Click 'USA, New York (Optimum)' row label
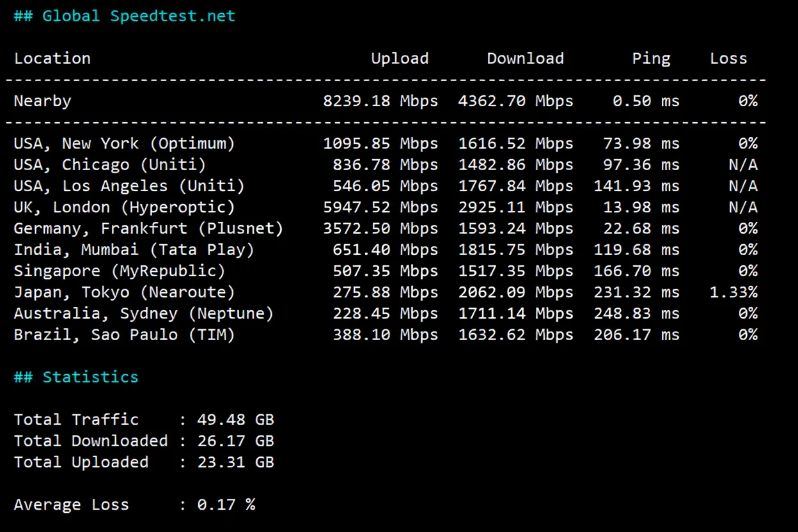798x532 pixels. coord(124,144)
